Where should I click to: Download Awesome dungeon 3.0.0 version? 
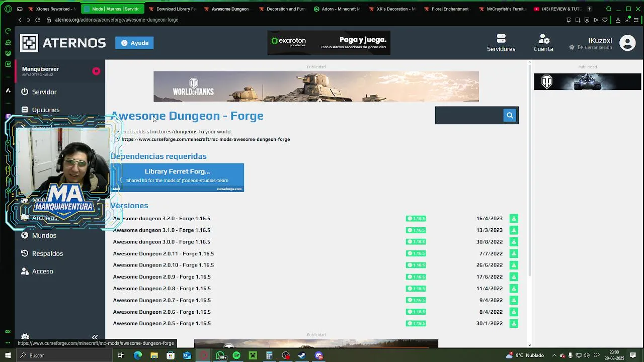pyautogui.click(x=514, y=242)
